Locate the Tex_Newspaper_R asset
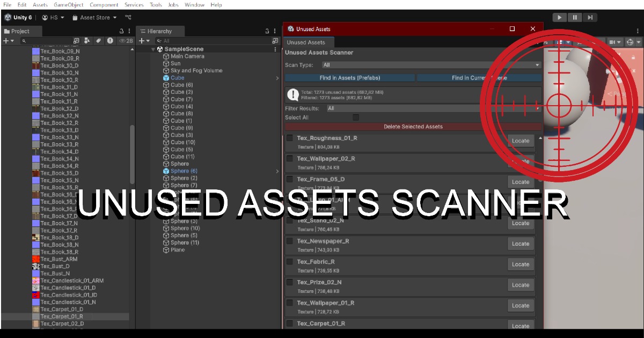The width and height of the screenshot is (644, 338). click(x=521, y=244)
